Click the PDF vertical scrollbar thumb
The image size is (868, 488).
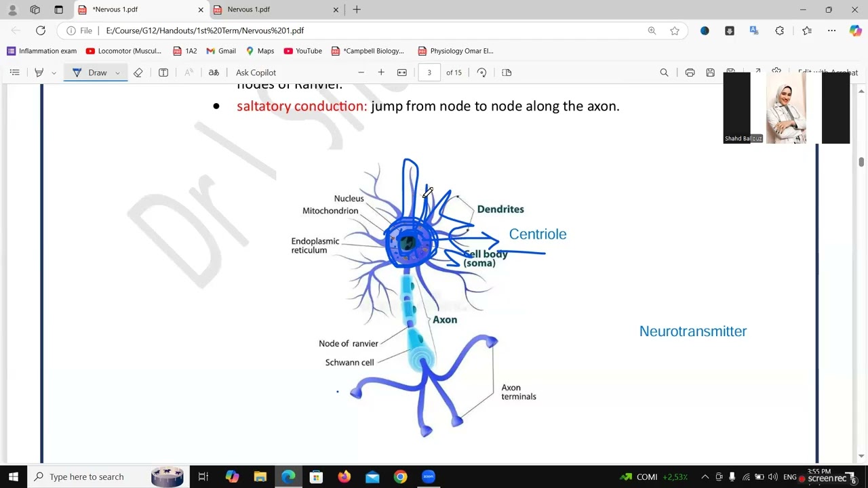coord(861,161)
